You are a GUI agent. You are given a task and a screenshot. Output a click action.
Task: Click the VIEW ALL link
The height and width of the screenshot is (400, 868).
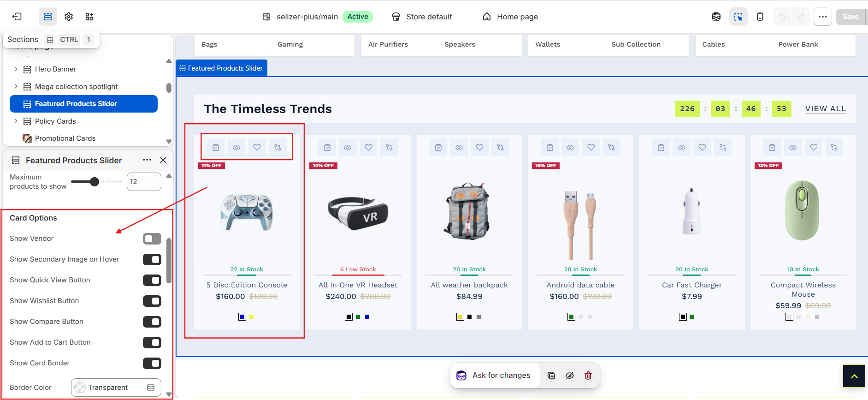point(826,109)
